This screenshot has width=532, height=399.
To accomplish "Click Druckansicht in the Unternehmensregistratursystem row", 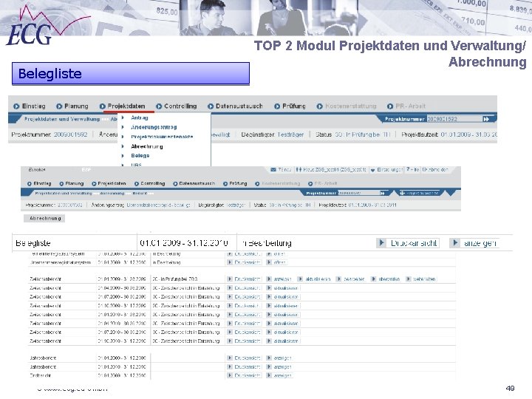I will click(244, 262).
